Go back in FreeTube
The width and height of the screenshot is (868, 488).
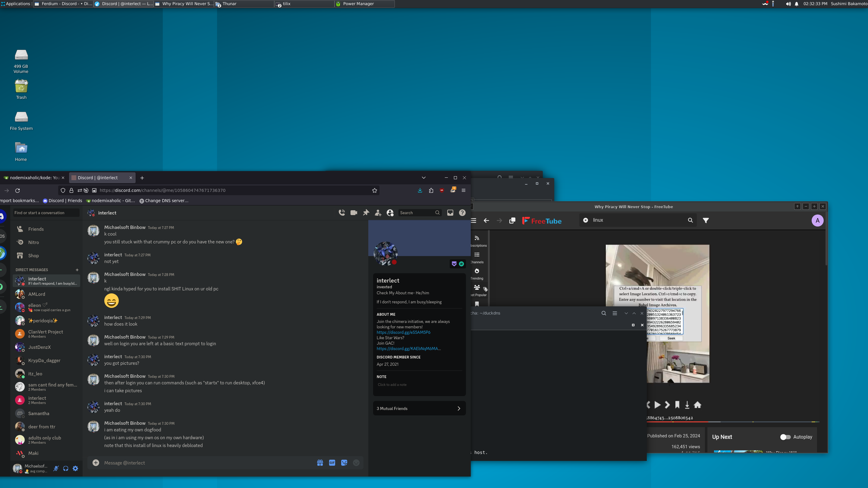point(486,221)
